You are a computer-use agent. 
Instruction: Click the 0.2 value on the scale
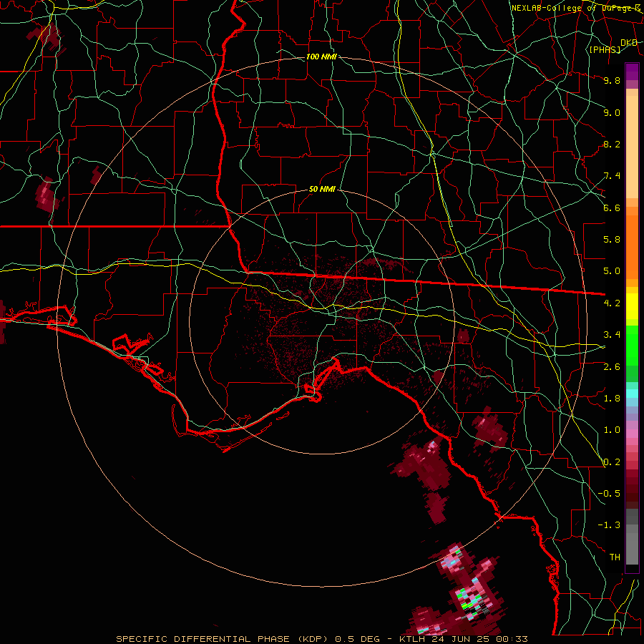[x=612, y=462]
